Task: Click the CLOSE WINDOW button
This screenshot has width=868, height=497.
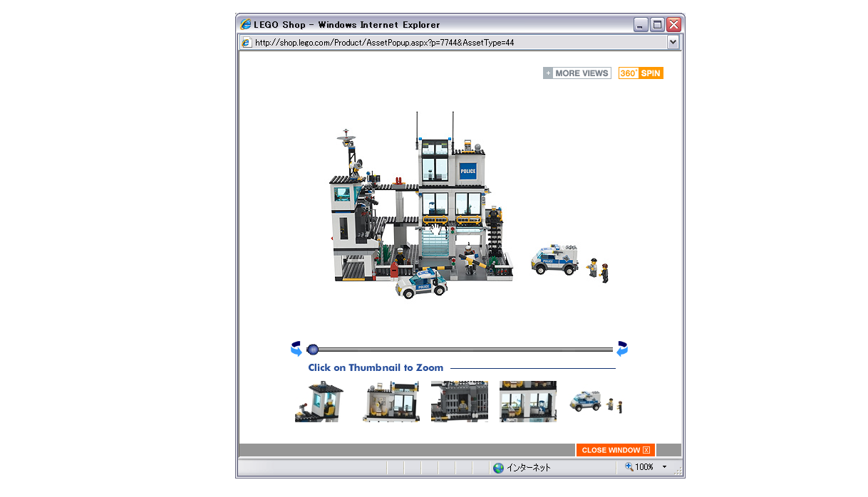Action: pyautogui.click(x=611, y=450)
